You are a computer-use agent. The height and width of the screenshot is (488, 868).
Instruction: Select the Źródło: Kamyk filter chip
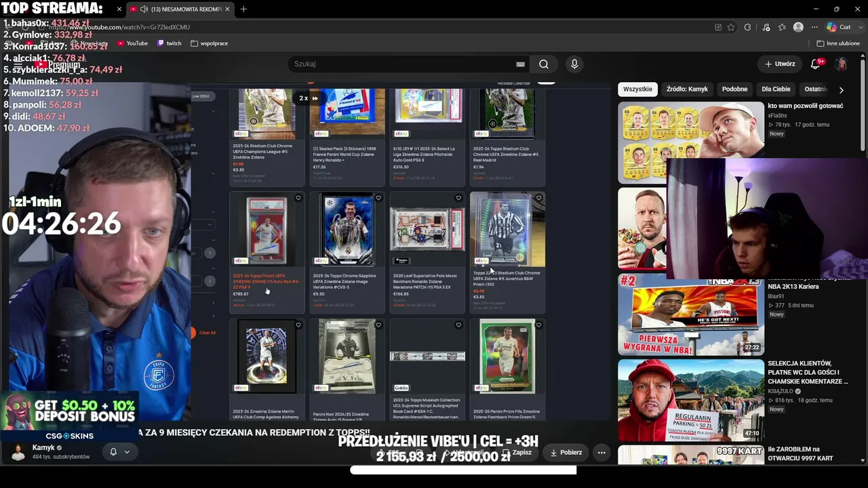pyautogui.click(x=687, y=89)
